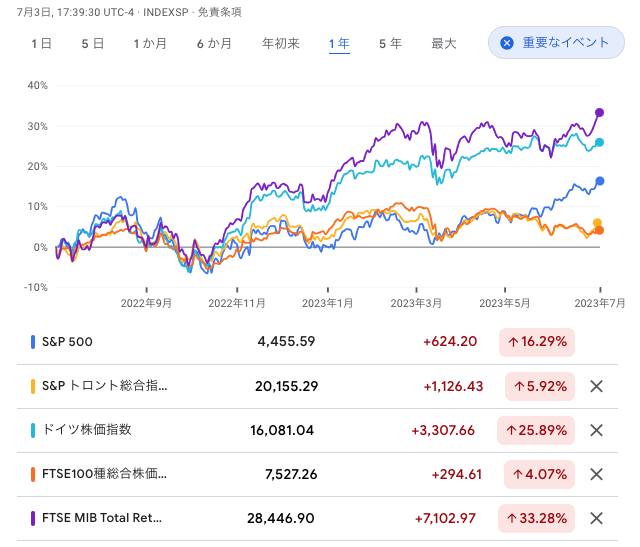Open the S&P トロント総合指数 row
640x547 pixels.
click(317, 386)
